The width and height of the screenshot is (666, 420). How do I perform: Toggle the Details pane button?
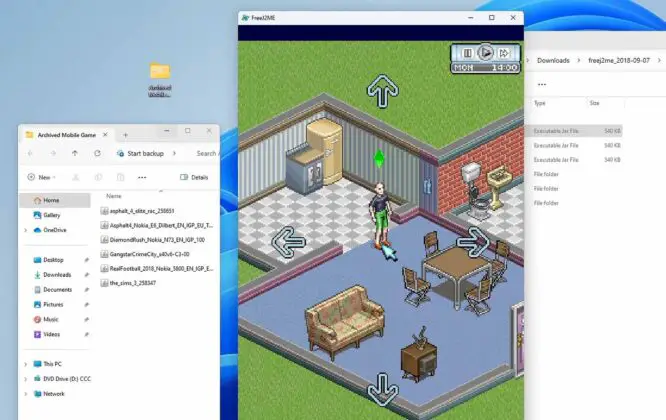[194, 177]
